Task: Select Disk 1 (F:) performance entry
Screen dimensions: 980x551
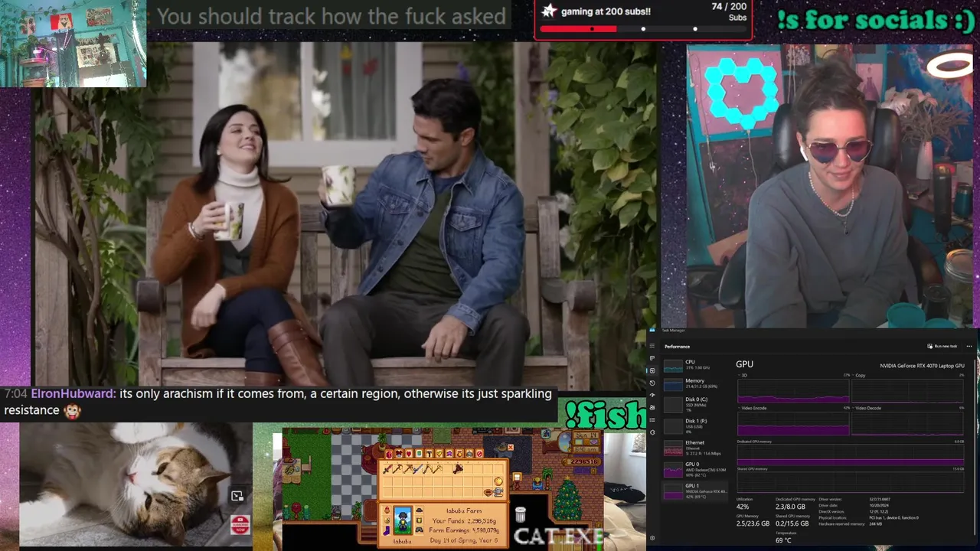Action: 695,426
